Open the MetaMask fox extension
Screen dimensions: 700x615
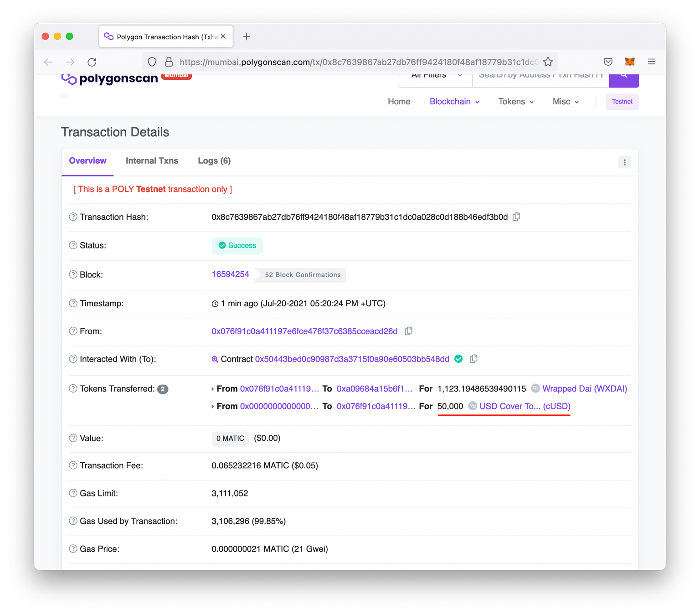(630, 62)
